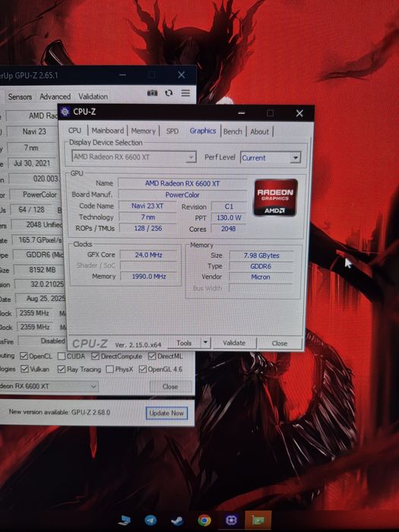Switch to the Mainboard tab
The height and width of the screenshot is (532, 399).
tap(108, 131)
